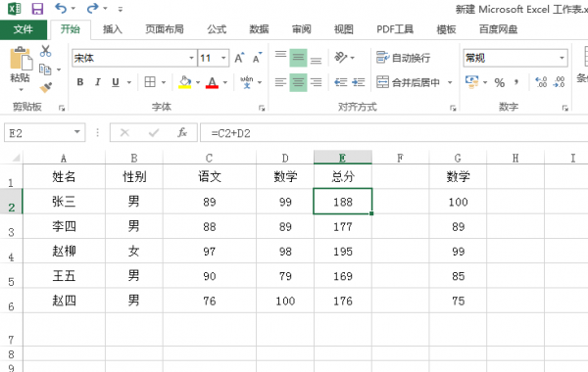Switch to the 公式 tab
Viewport: 588px width, 372px height.
point(217,29)
